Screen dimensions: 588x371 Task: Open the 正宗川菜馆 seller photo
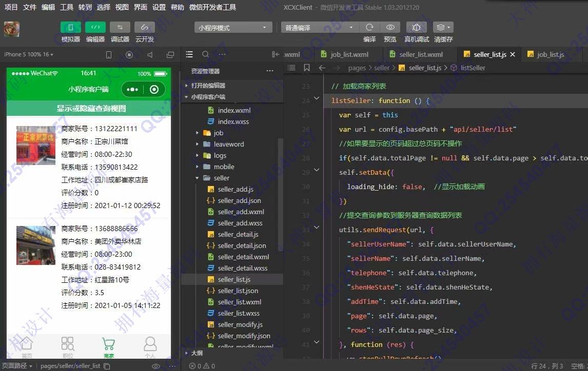35,145
